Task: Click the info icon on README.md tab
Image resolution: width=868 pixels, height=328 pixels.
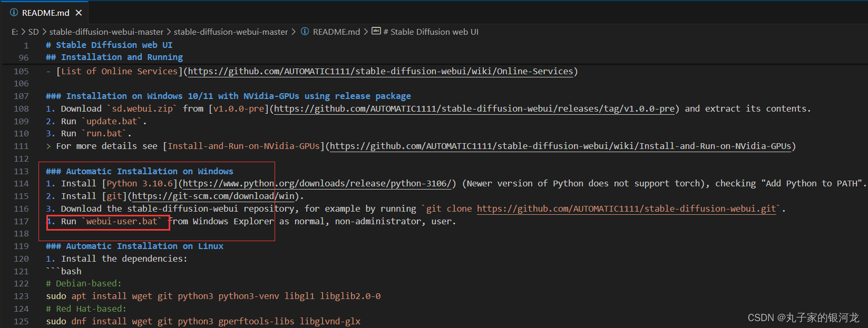Action: pos(14,13)
